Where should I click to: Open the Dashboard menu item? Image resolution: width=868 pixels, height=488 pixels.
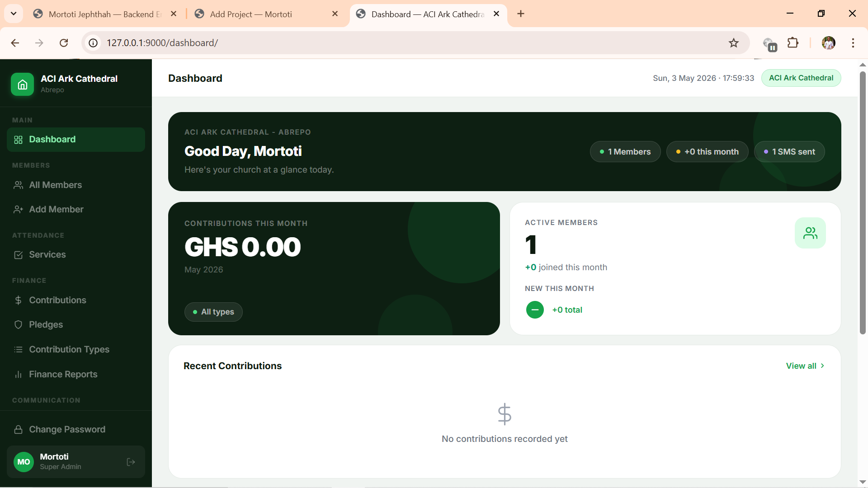[76, 140]
